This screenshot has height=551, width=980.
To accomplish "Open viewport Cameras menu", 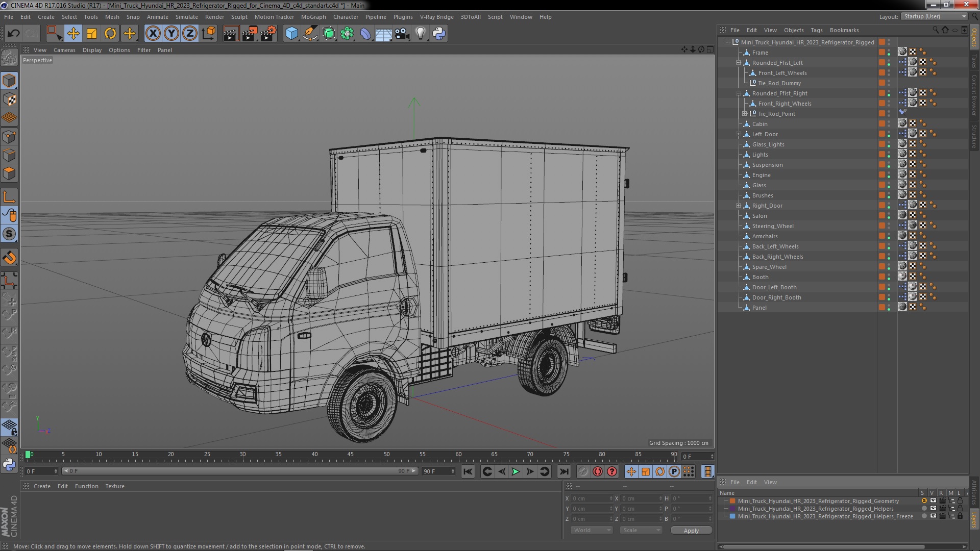I will pyautogui.click(x=64, y=50).
